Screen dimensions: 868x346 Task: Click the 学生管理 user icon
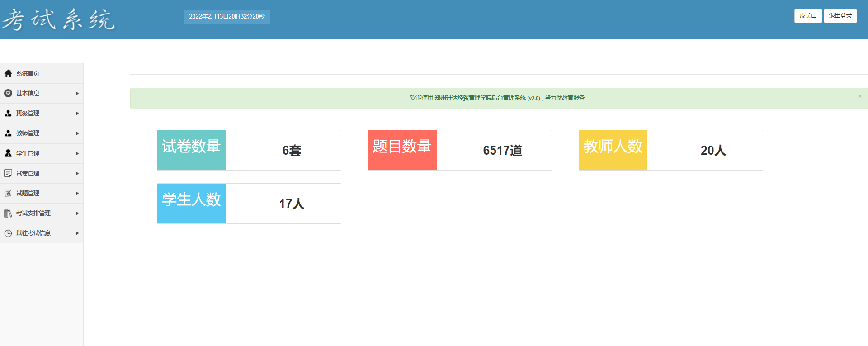[8, 153]
